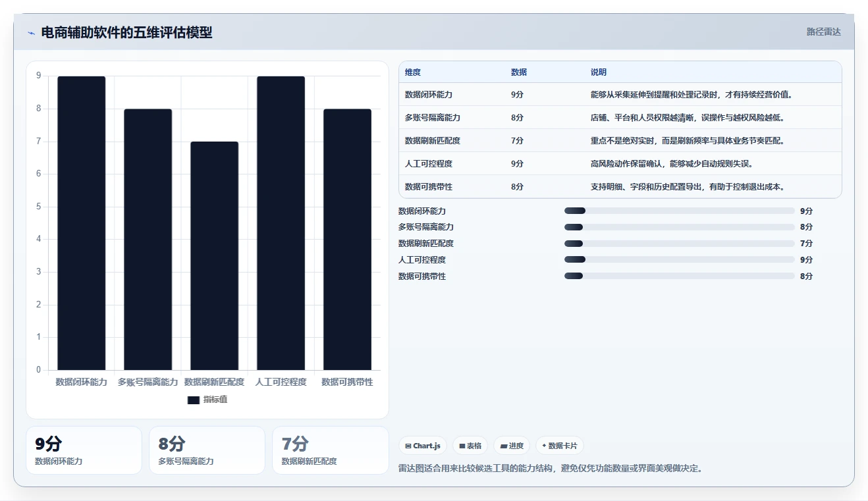The width and height of the screenshot is (868, 501).
Task: Click the 7分 value beside progress bar
Action: 806,244
